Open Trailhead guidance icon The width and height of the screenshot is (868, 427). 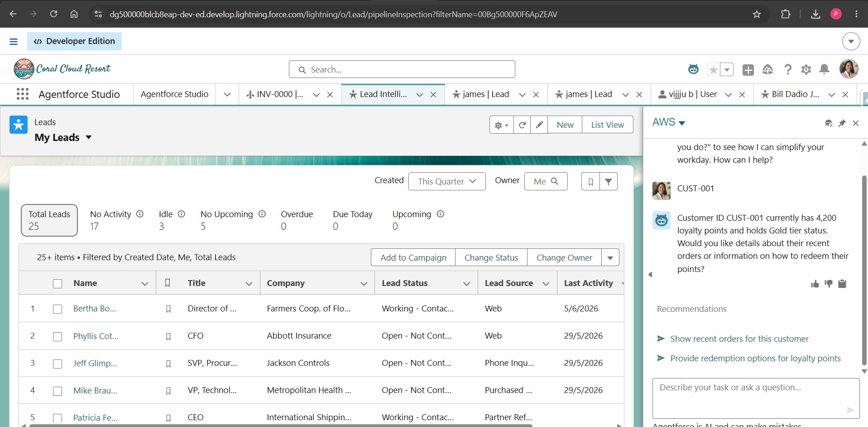767,69
